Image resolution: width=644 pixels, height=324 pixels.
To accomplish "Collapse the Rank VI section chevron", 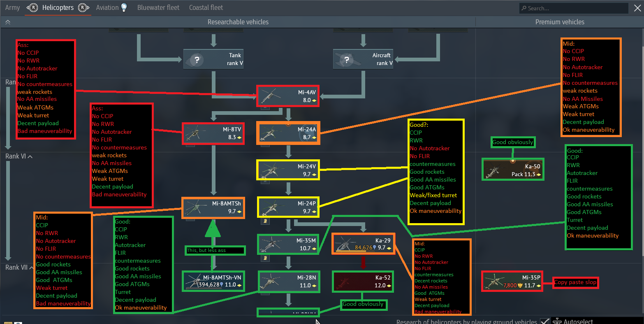I will [x=30, y=156].
